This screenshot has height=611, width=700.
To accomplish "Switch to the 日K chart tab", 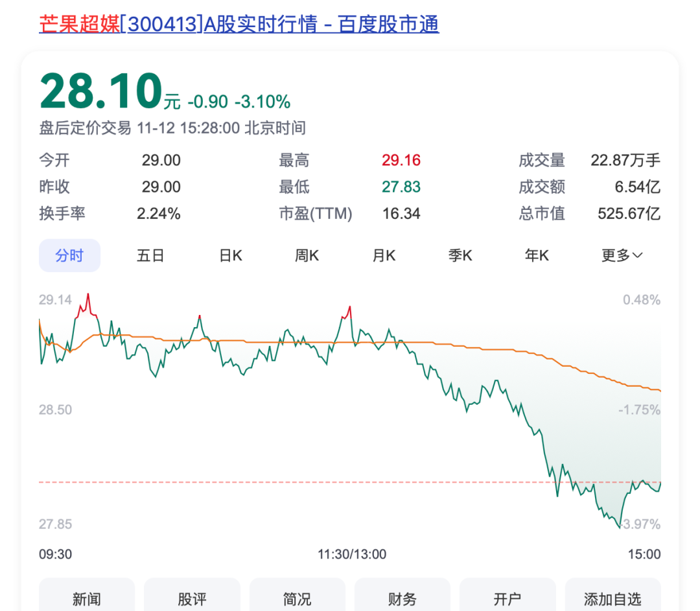I will click(x=231, y=255).
